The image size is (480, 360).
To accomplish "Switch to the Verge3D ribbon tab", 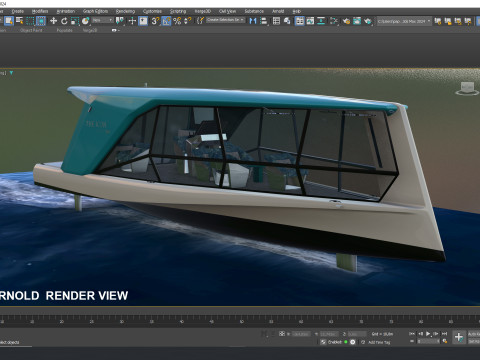I will click(90, 30).
